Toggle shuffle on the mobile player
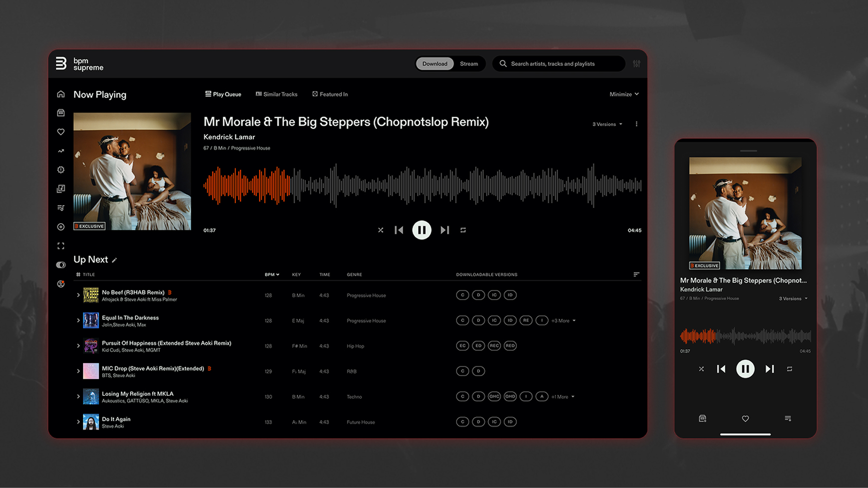The width and height of the screenshot is (868, 488). coord(701,369)
